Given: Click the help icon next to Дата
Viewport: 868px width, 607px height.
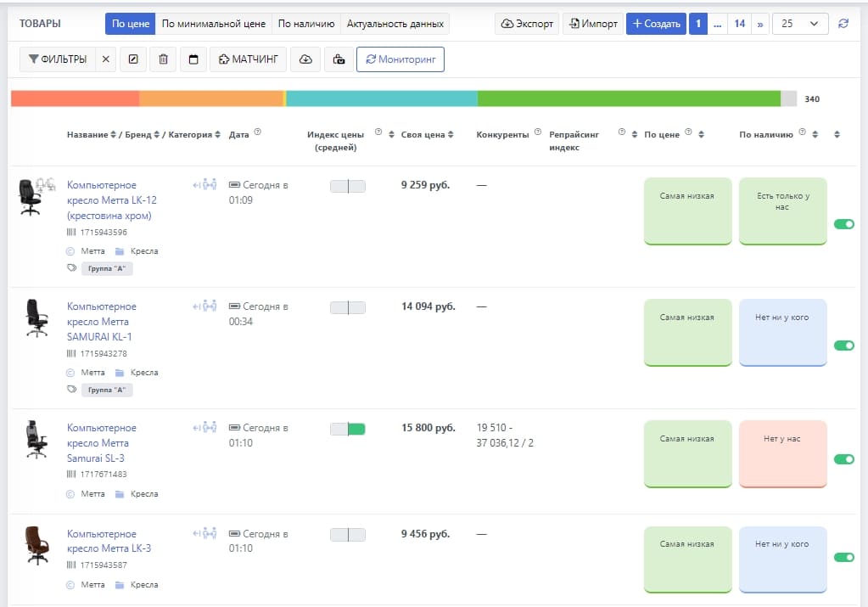Looking at the screenshot, I should point(257,132).
